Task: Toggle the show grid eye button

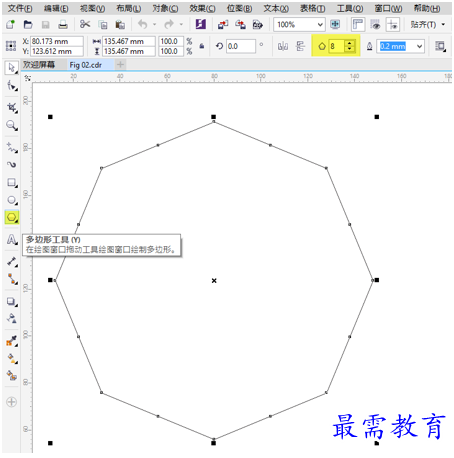Action: point(375,24)
